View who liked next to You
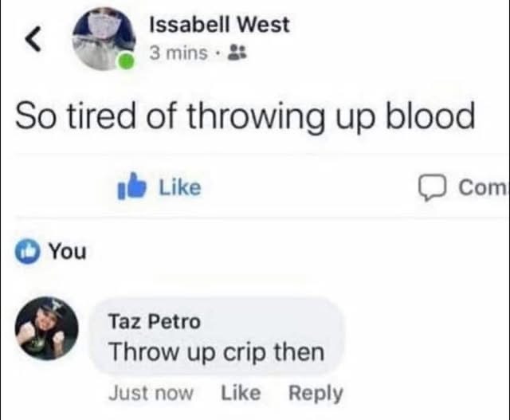510x420 pixels. point(68,252)
